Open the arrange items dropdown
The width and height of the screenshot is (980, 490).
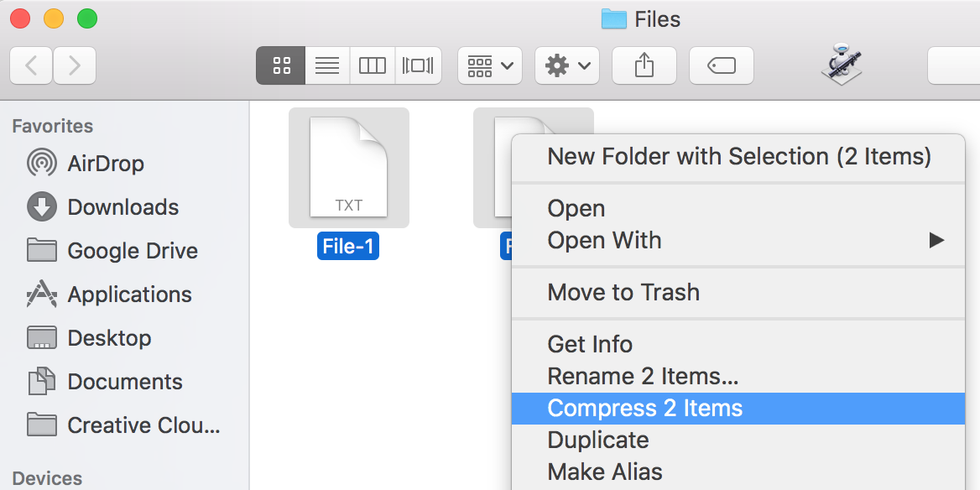click(x=490, y=65)
